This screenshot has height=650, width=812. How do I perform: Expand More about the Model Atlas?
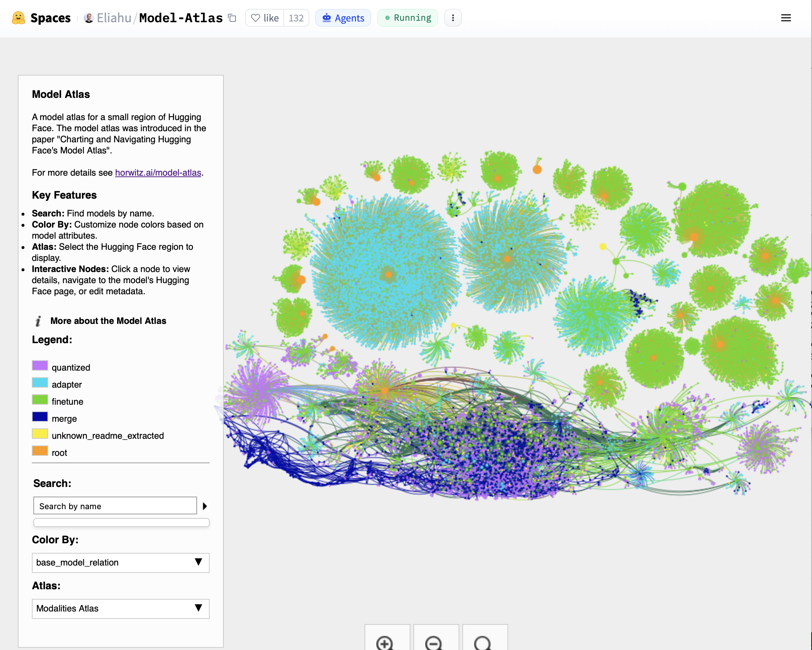coord(108,321)
